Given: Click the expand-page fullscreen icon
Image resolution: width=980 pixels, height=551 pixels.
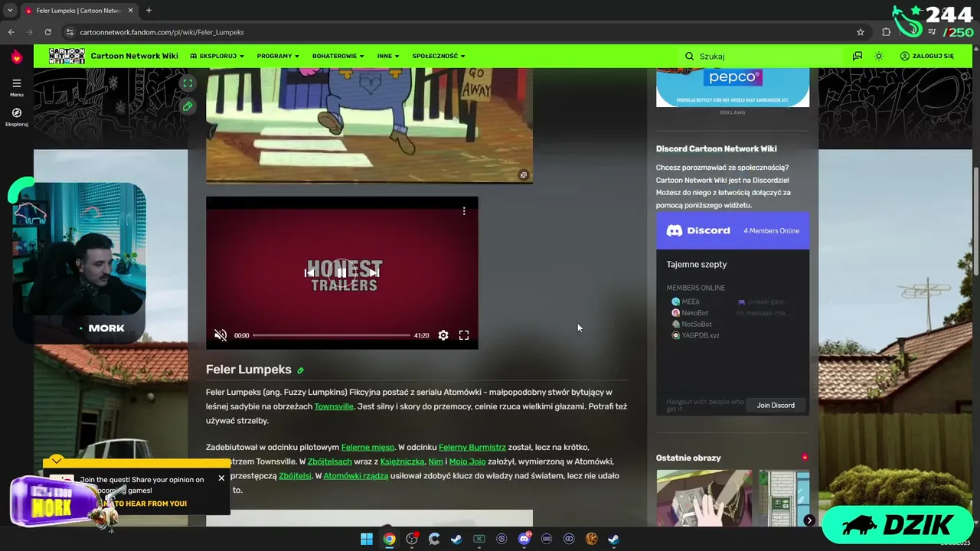Looking at the screenshot, I should pos(188,83).
